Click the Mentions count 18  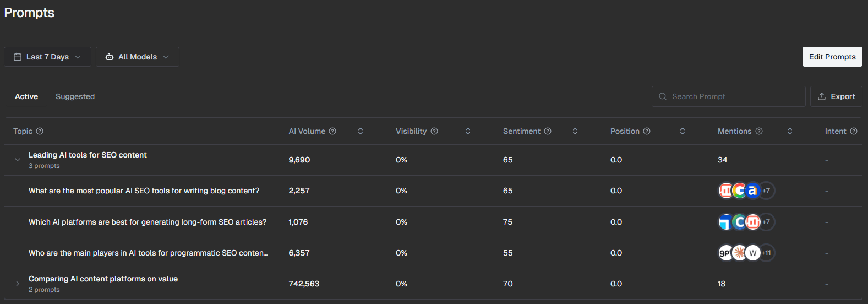pos(722,284)
